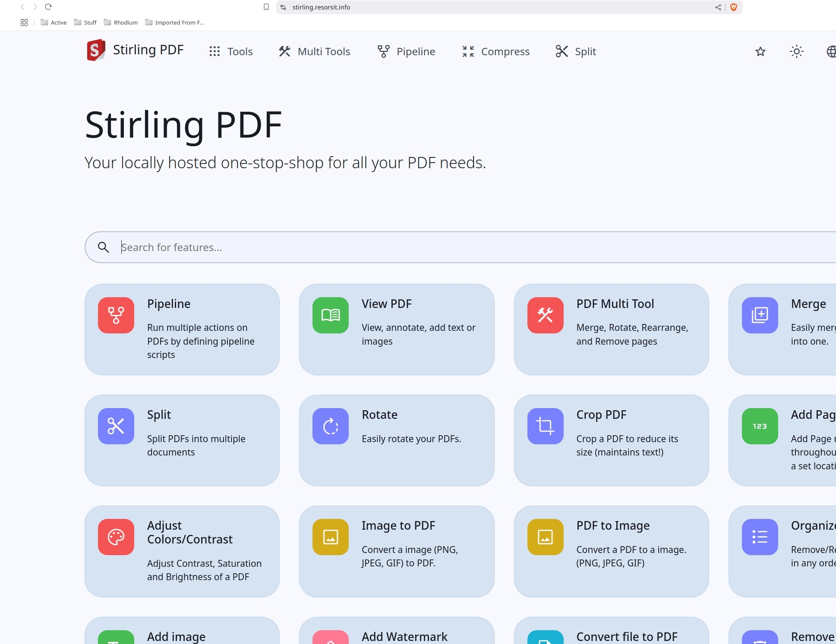Open the Brave shields lion icon
The image size is (836, 644).
point(733,7)
